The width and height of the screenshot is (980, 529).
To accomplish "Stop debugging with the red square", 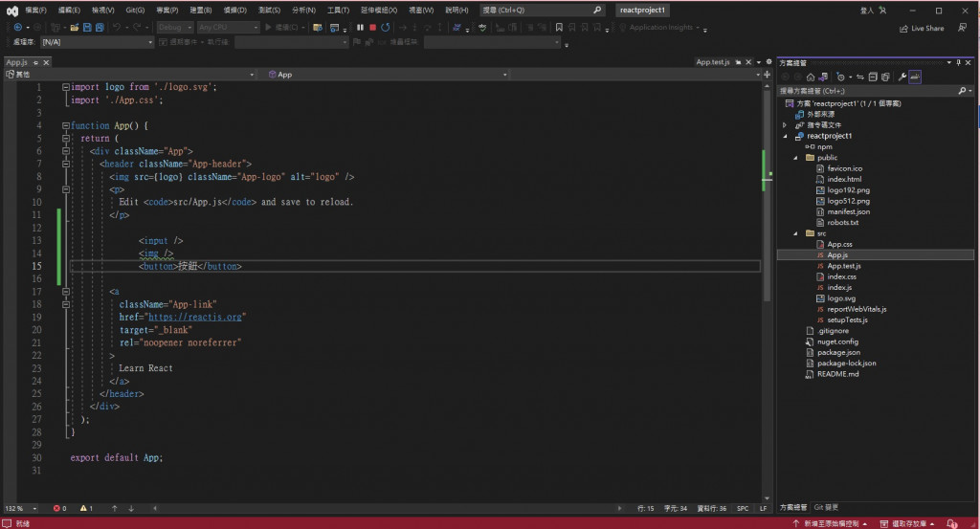I will [372, 28].
